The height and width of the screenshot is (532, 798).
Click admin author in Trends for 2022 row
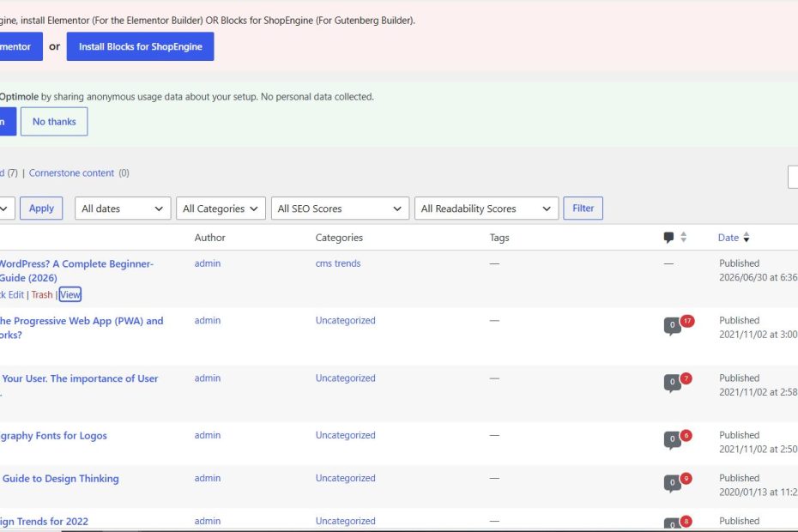(208, 521)
